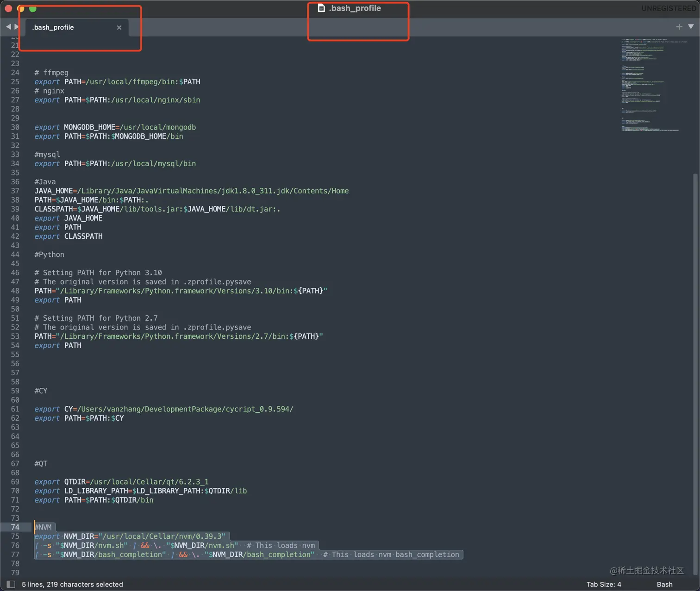Click the CY cycript_0.9.594 export line
700x591 pixels.
click(164, 409)
